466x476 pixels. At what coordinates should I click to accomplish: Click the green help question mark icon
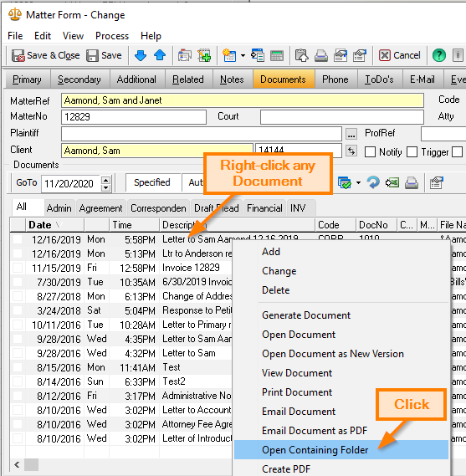pos(439,55)
